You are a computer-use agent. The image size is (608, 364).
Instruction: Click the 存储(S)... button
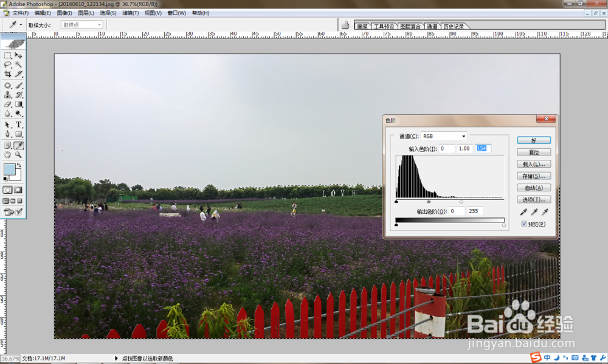tap(534, 176)
